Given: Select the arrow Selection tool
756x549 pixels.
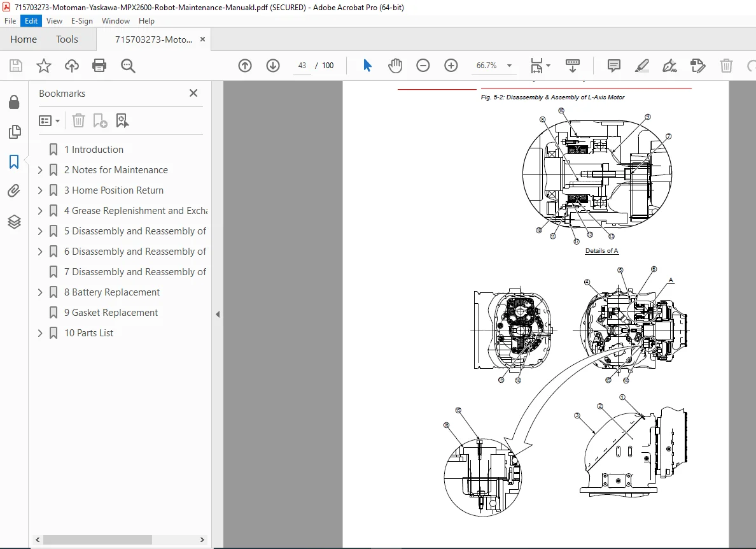Looking at the screenshot, I should click(x=367, y=66).
